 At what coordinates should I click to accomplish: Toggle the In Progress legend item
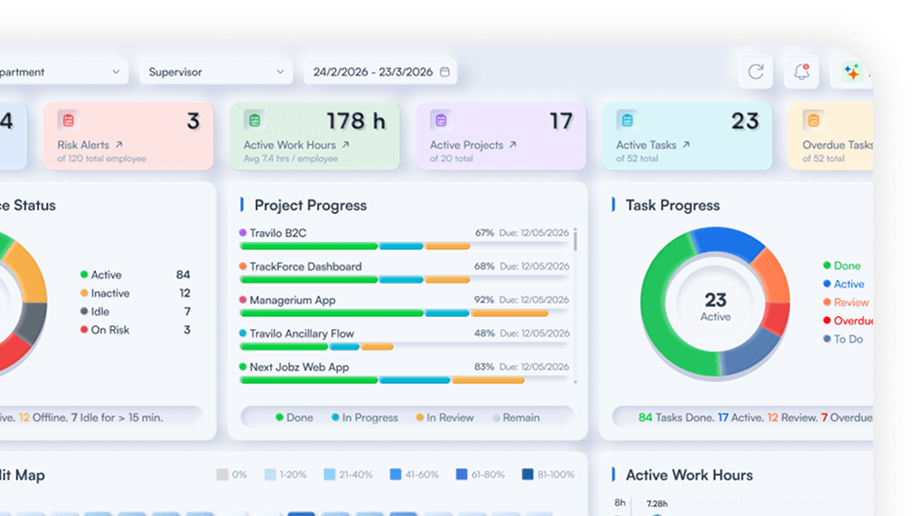point(364,418)
